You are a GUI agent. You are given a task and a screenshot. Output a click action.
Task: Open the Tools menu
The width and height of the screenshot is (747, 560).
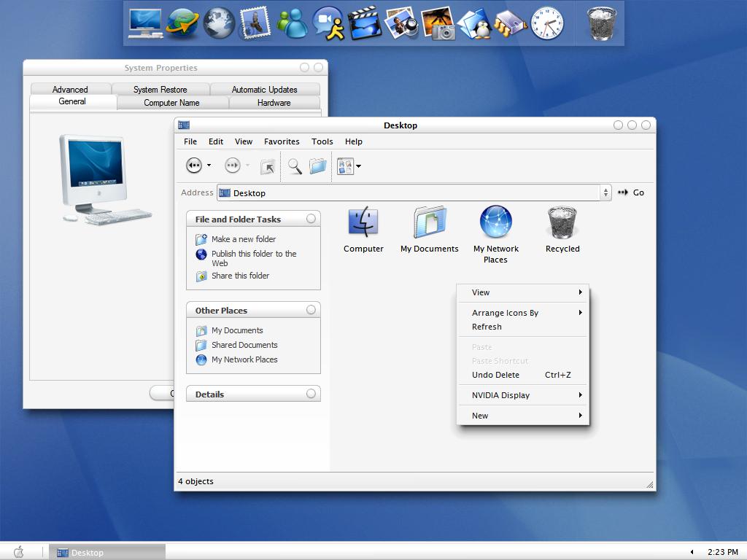(x=322, y=141)
